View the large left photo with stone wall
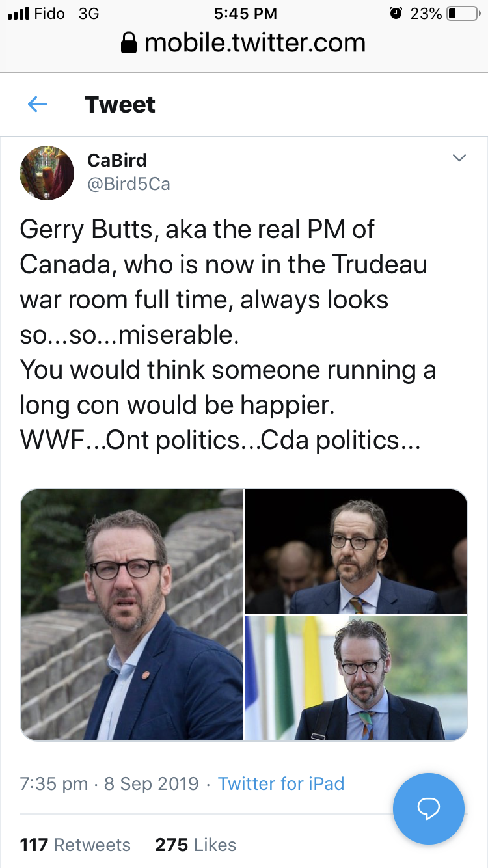The width and height of the screenshot is (488, 868). coord(132,615)
